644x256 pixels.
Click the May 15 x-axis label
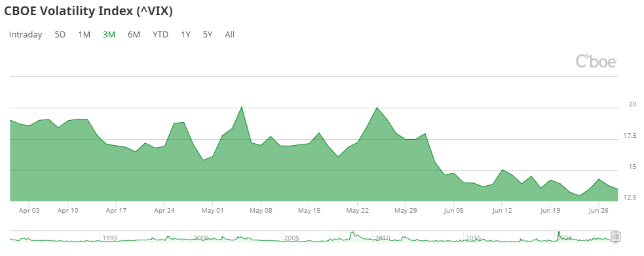coord(309,211)
